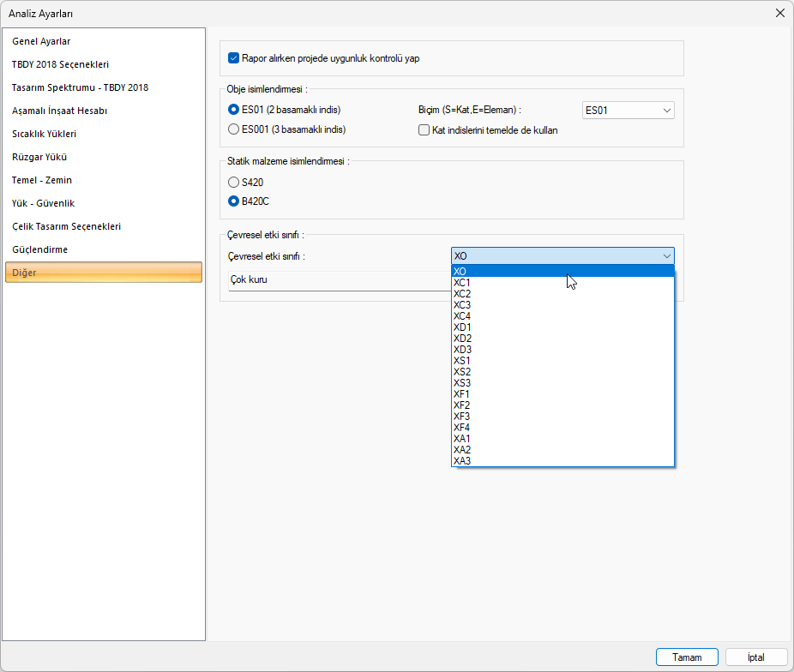794x672 pixels.
Task: Open the Biçim ES01 dropdown
Action: [x=628, y=110]
